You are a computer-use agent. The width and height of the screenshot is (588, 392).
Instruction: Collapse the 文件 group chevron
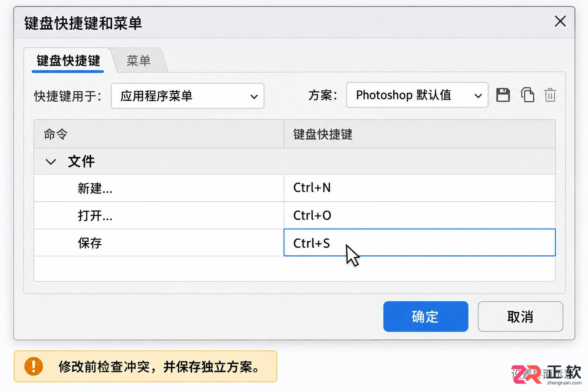click(51, 162)
